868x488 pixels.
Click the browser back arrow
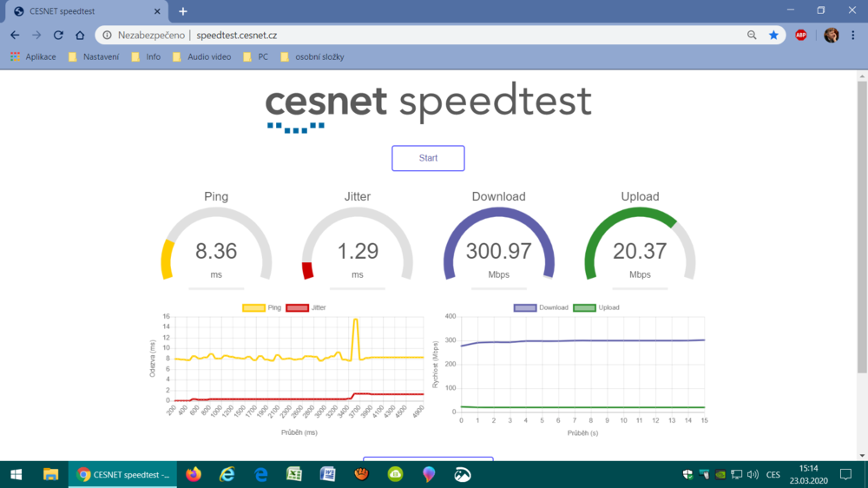[x=15, y=36]
